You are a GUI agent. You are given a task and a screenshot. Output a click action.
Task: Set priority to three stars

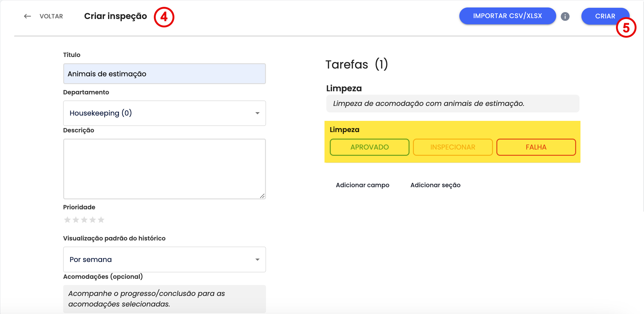click(x=84, y=220)
